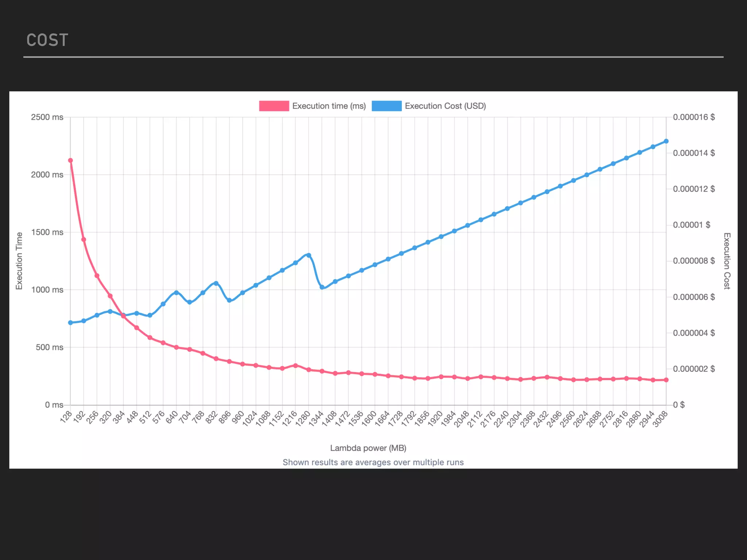The image size is (747, 560).
Task: Click the pink data point at 128 MB
Action: point(70,160)
